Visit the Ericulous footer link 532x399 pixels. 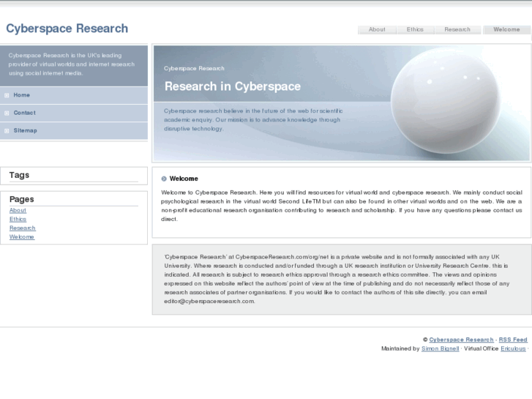(x=513, y=348)
